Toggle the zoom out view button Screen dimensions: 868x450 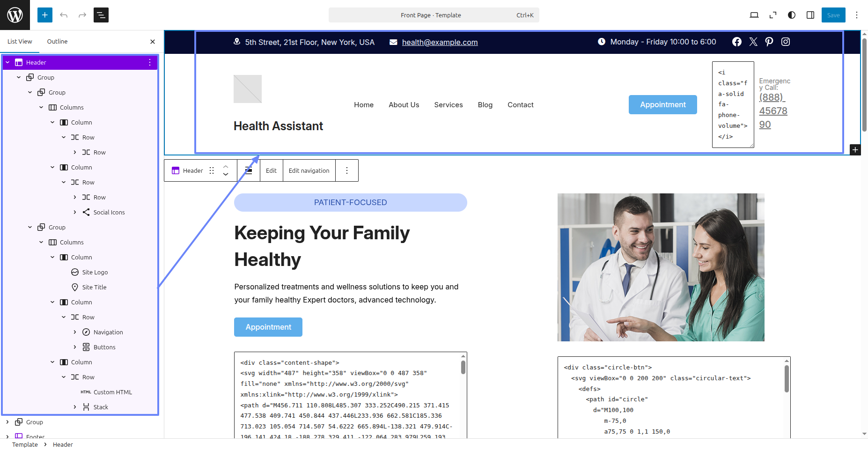(773, 15)
